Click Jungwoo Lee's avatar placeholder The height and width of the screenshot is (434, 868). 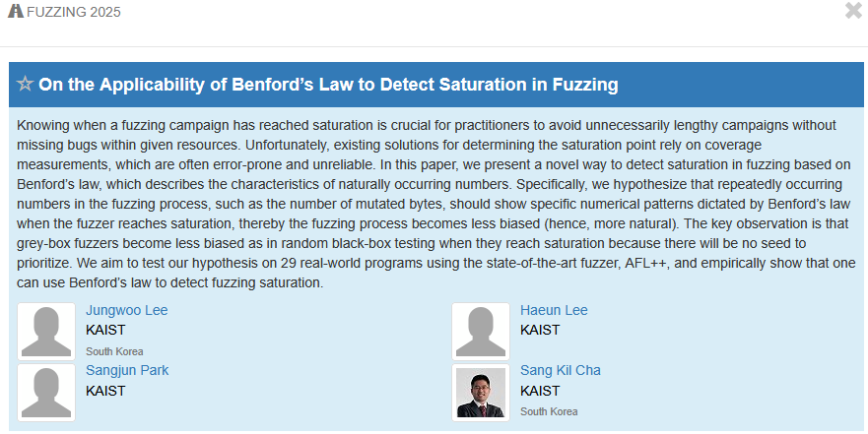click(x=46, y=332)
